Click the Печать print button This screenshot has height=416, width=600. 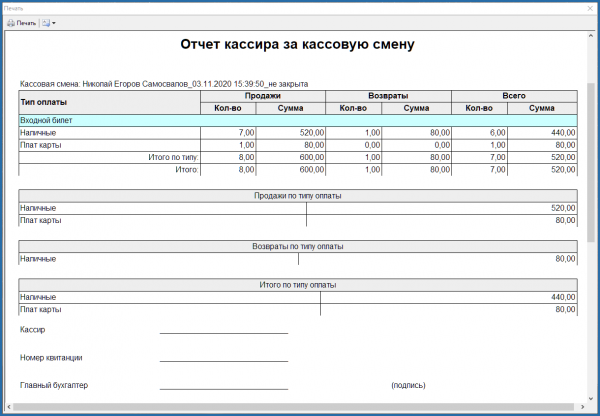(x=21, y=22)
